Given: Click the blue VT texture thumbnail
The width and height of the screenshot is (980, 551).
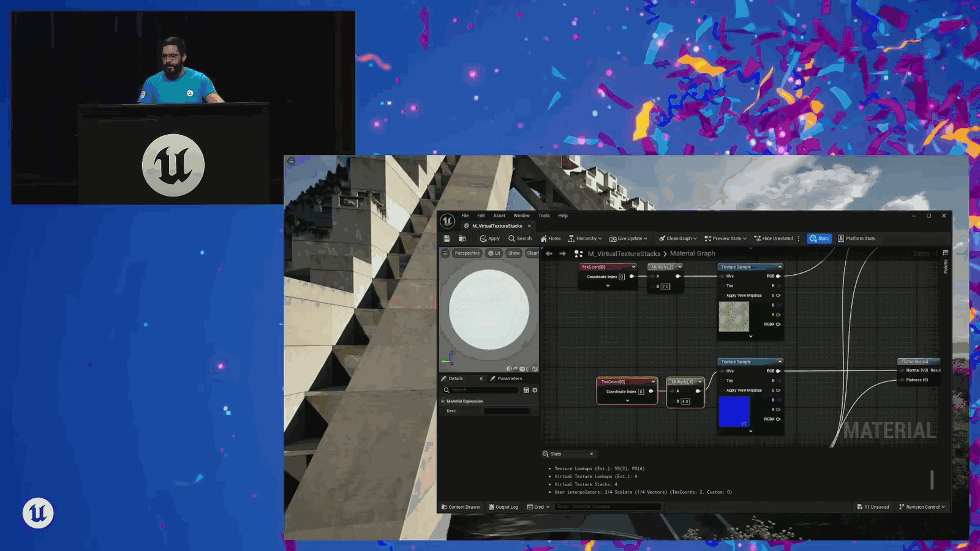Looking at the screenshot, I should click(x=734, y=411).
